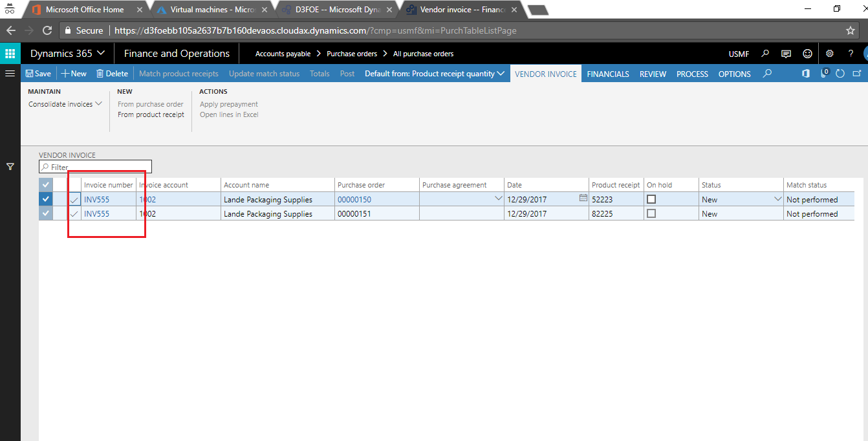The width and height of the screenshot is (868, 441).
Task: Open Purchase agreement dropdown in first row
Action: [498, 199]
